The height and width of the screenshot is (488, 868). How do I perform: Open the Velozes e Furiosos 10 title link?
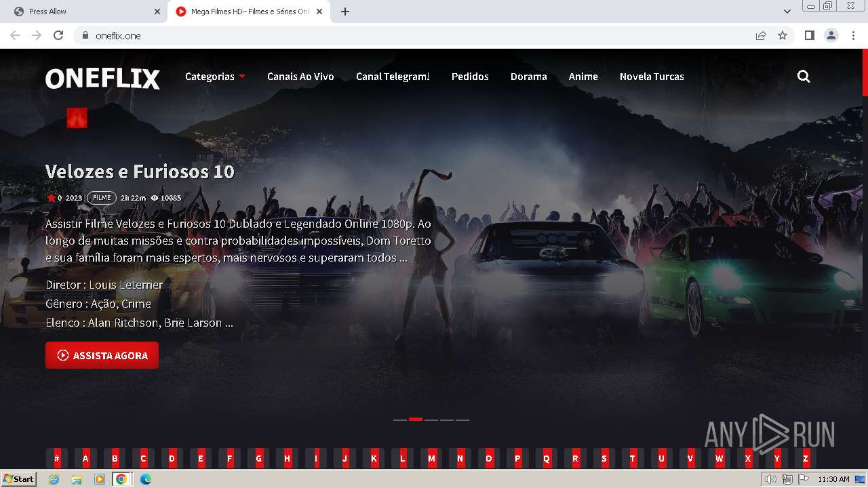140,171
